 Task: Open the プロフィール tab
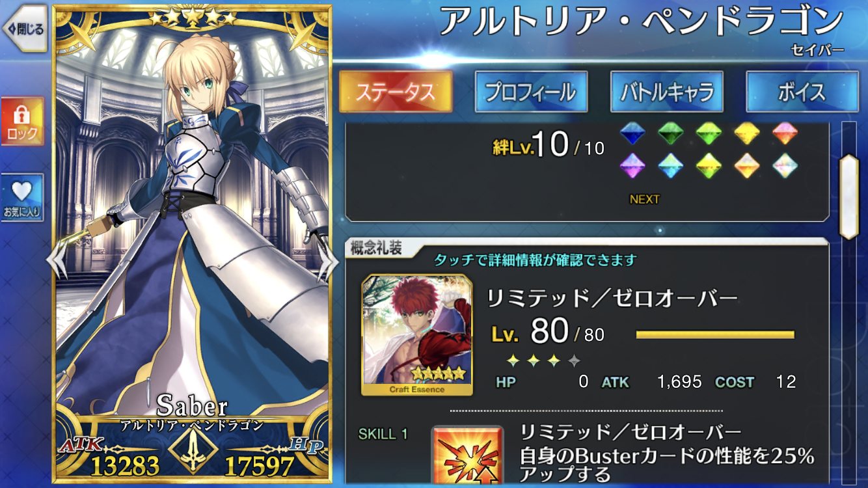tap(531, 92)
